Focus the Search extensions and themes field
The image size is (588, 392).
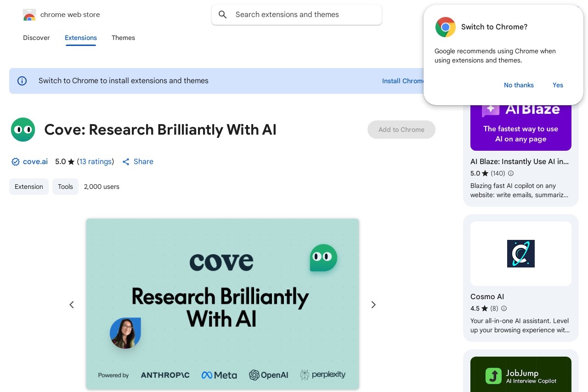(297, 15)
